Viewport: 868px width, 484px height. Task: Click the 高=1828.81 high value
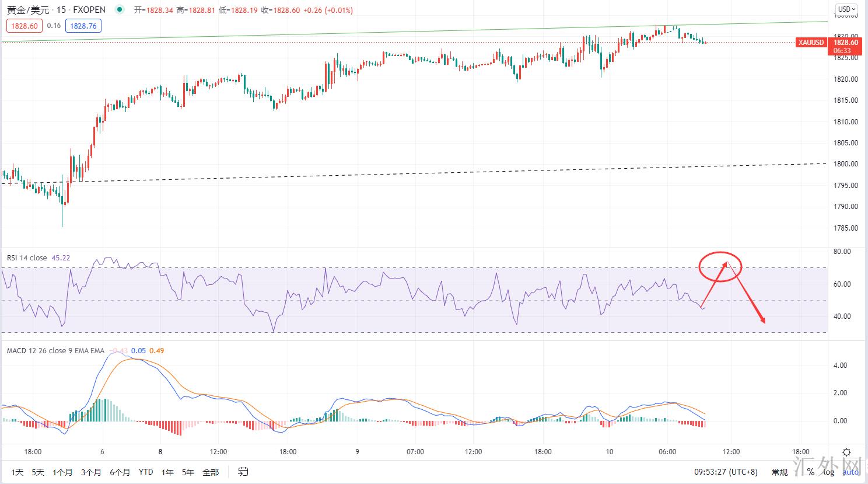coord(197,10)
